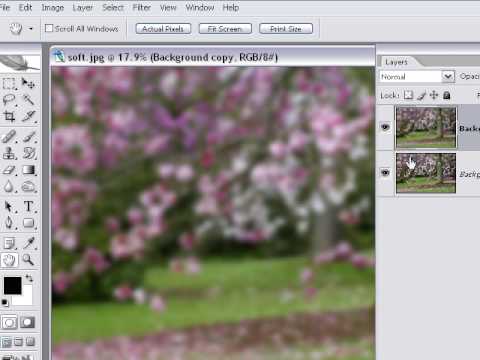The height and width of the screenshot is (360, 480).
Task: Select the Magic Wand tool
Action: pos(29,100)
